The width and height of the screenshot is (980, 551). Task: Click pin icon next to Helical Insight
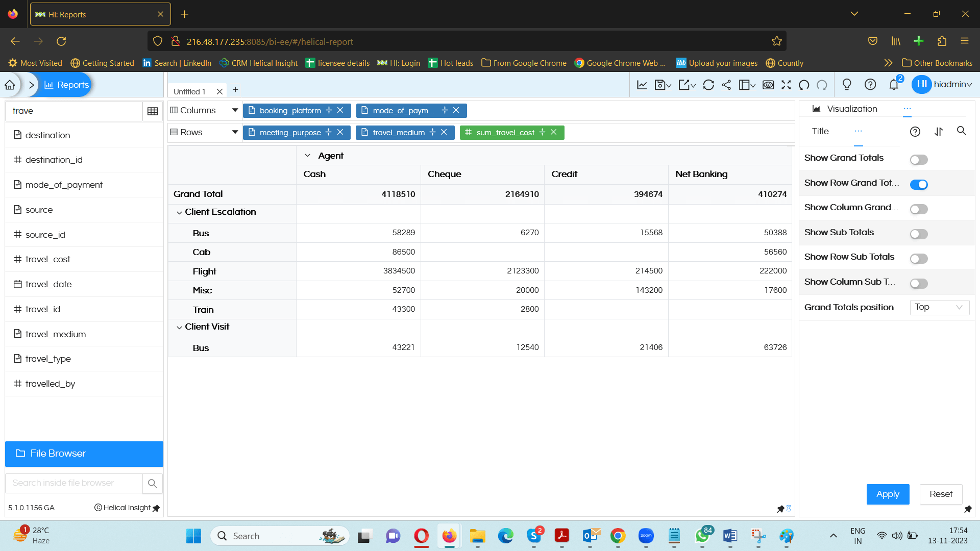tap(156, 508)
